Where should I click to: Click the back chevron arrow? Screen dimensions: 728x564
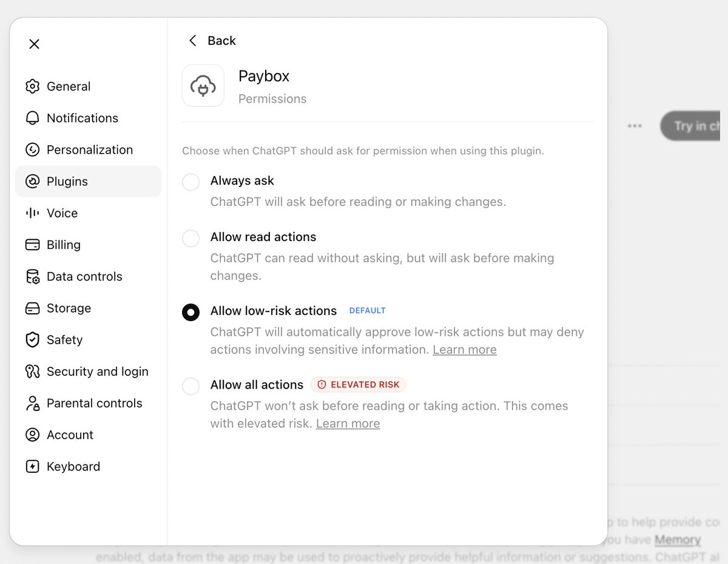(193, 41)
